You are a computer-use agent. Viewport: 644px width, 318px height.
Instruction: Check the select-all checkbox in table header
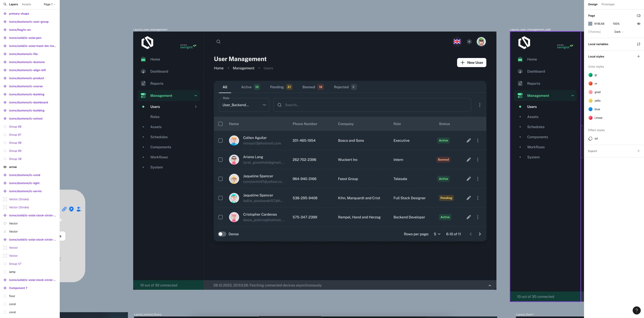[x=220, y=124]
